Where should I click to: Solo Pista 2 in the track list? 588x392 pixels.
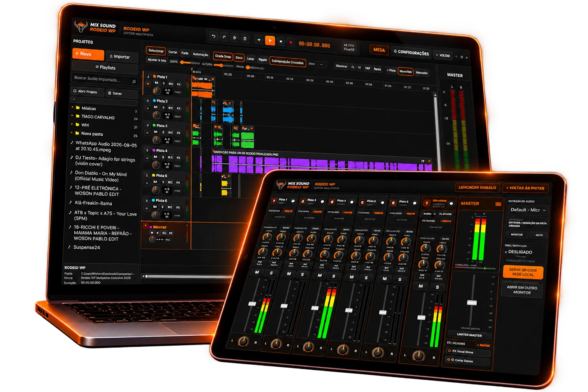tap(163, 108)
